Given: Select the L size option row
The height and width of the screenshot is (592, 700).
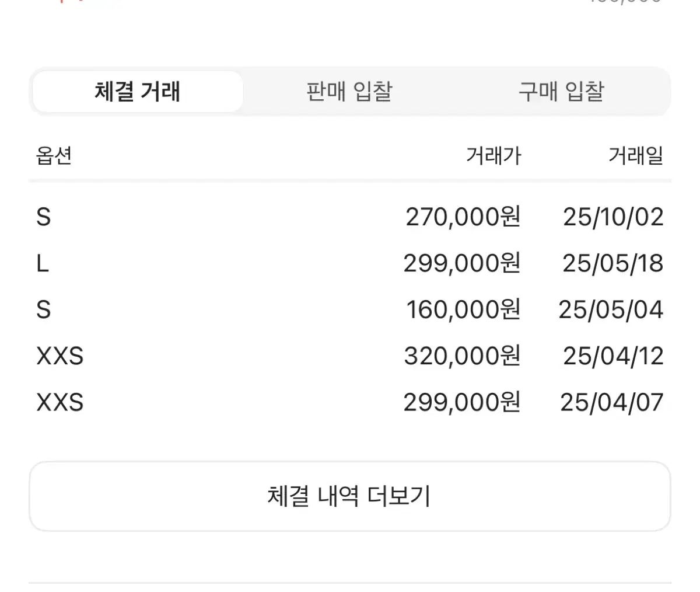Looking at the screenshot, I should pos(43,264).
